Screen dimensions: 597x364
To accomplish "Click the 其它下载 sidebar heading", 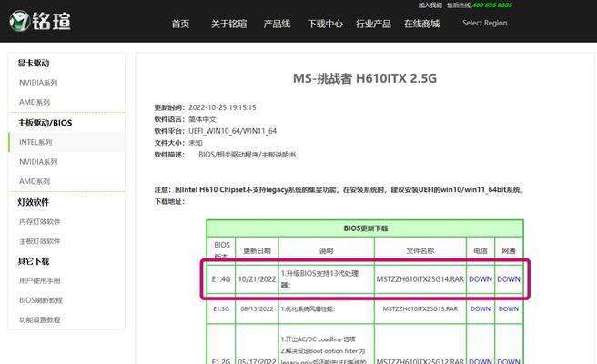I will tap(34, 261).
